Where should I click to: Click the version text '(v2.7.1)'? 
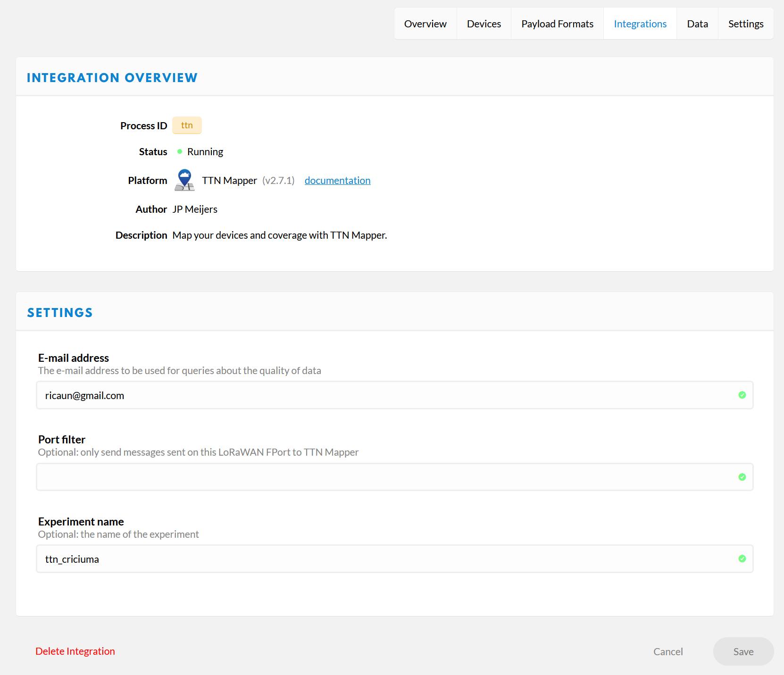278,180
